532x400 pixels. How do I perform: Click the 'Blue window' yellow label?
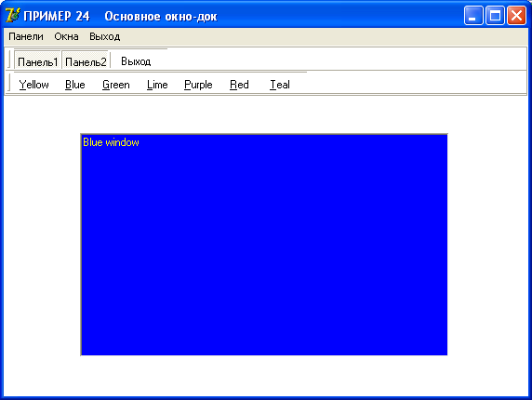pos(111,142)
